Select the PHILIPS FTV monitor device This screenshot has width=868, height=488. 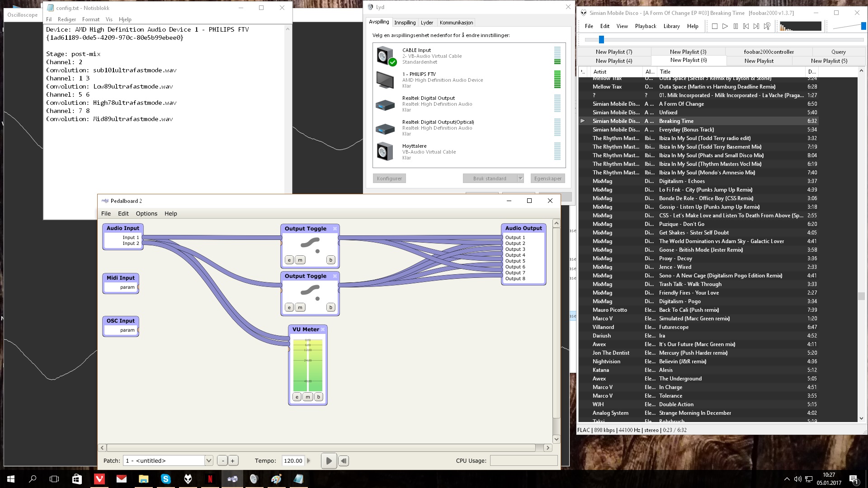point(468,80)
